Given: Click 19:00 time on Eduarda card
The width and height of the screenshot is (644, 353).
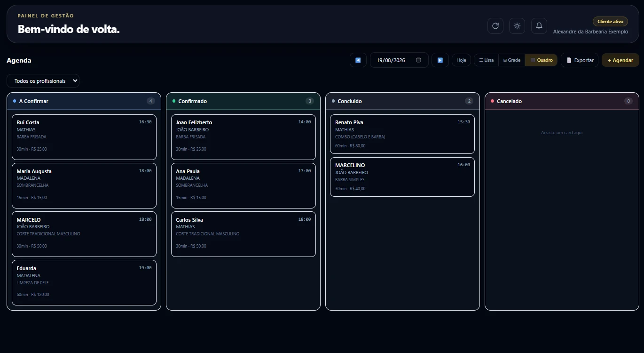Looking at the screenshot, I should 145,268.
